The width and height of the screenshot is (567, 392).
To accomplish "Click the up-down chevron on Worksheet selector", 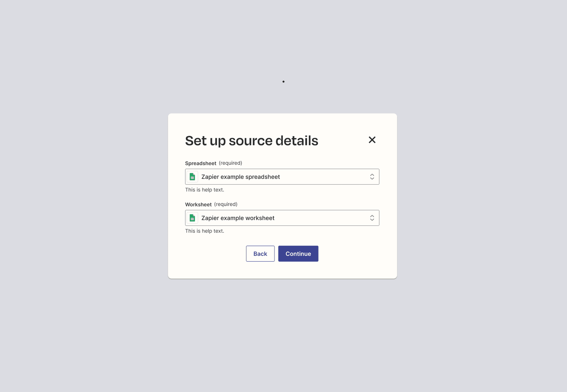I will tap(372, 218).
